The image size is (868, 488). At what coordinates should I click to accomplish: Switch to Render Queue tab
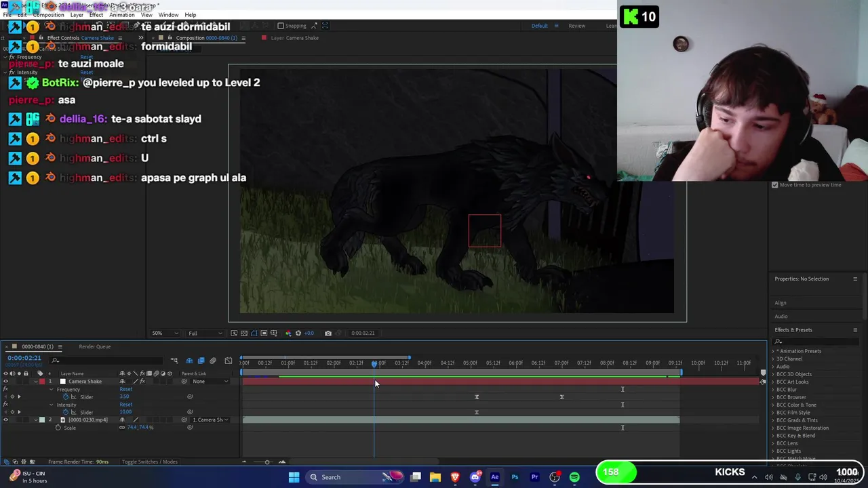click(94, 347)
